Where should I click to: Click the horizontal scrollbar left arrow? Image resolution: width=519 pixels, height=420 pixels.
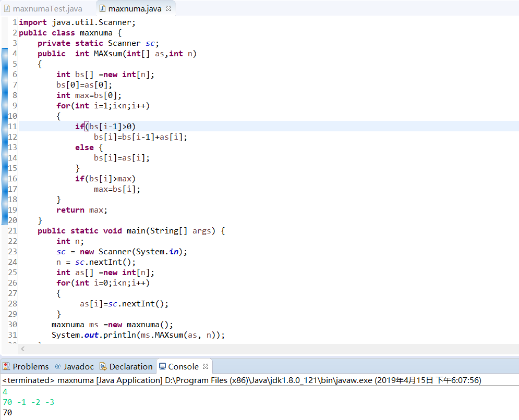point(23,349)
